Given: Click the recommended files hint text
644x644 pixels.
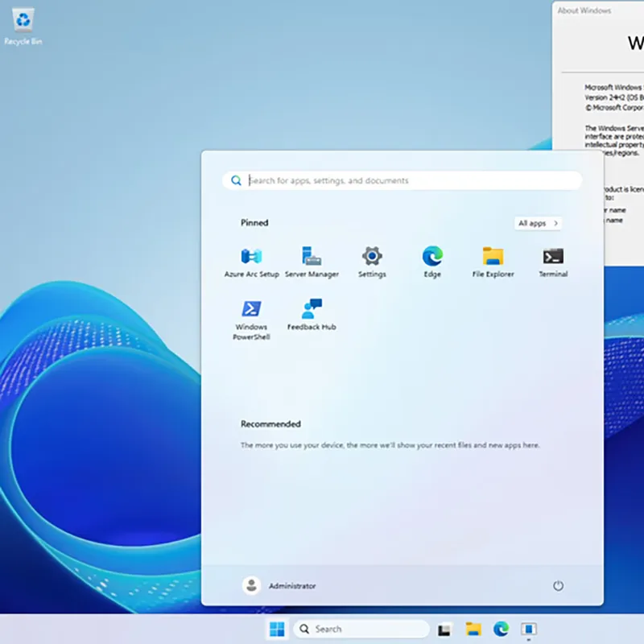Looking at the screenshot, I should coord(390,445).
